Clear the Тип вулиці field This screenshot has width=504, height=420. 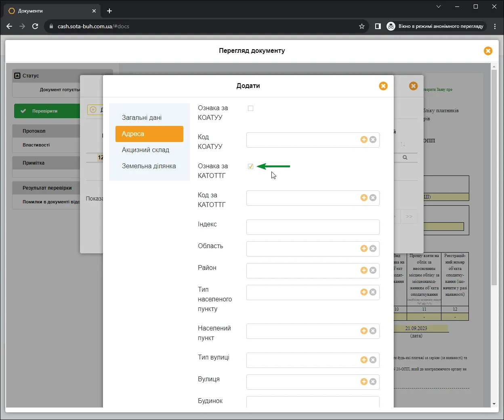click(x=373, y=360)
